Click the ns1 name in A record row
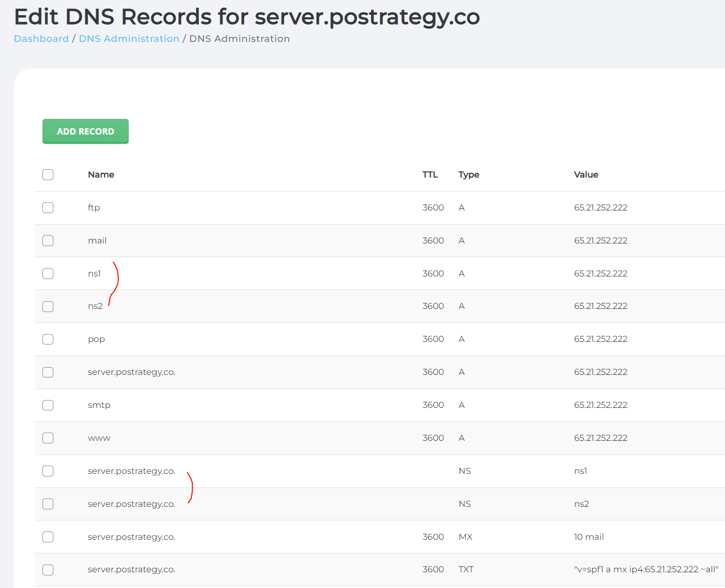Image resolution: width=725 pixels, height=588 pixels. (x=94, y=273)
